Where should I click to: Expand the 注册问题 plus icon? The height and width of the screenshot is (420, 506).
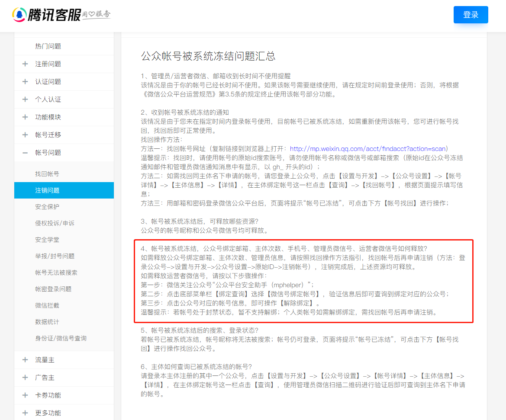click(x=25, y=64)
